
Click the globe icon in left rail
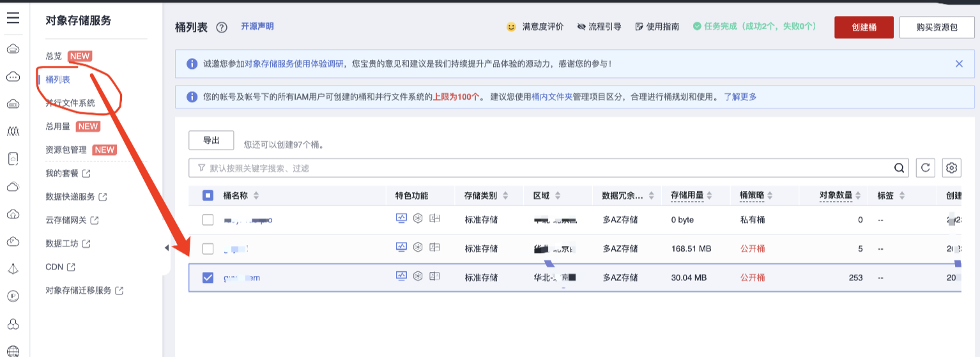coord(13,351)
